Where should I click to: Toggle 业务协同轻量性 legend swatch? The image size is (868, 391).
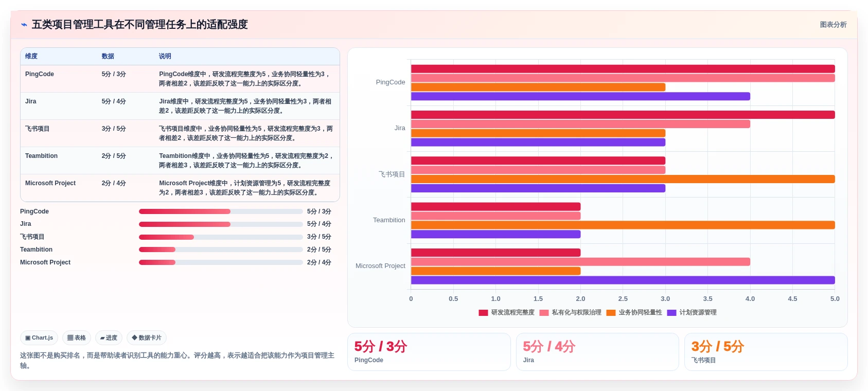coord(611,313)
